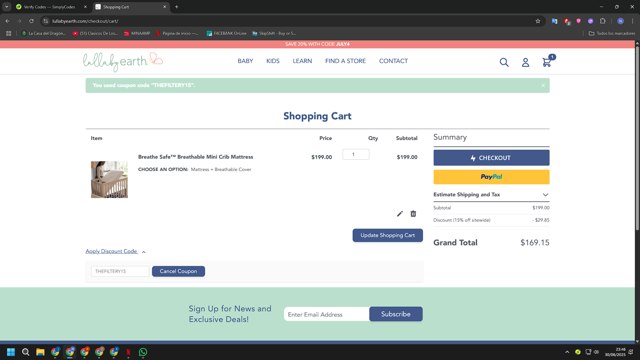Open the apps grid in bookmarks bar
Image resolution: width=640 pixels, height=360 pixels.
pos(9,33)
